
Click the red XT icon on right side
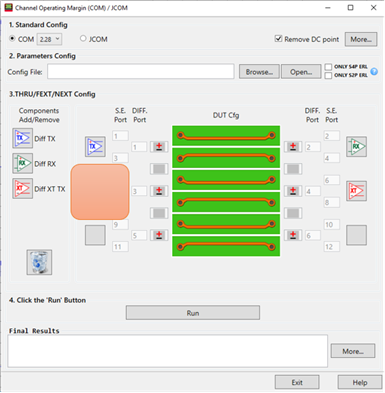356,191
